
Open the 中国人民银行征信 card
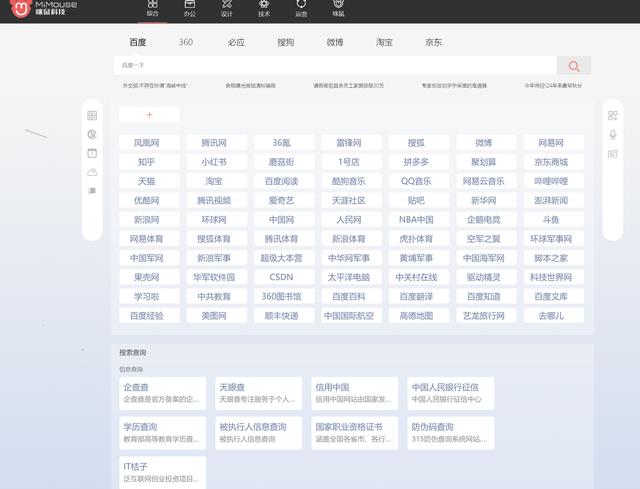[x=451, y=393]
